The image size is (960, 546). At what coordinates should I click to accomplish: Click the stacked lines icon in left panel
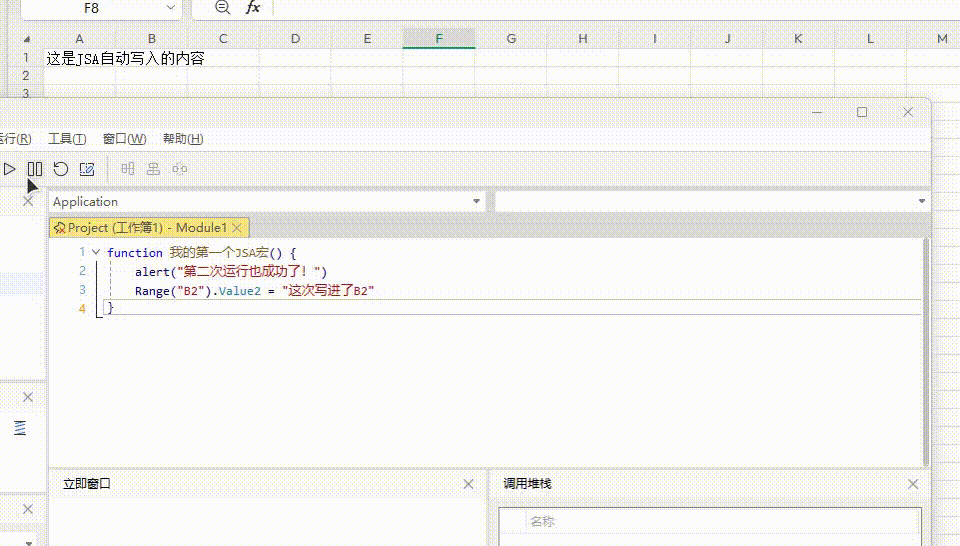coord(20,428)
